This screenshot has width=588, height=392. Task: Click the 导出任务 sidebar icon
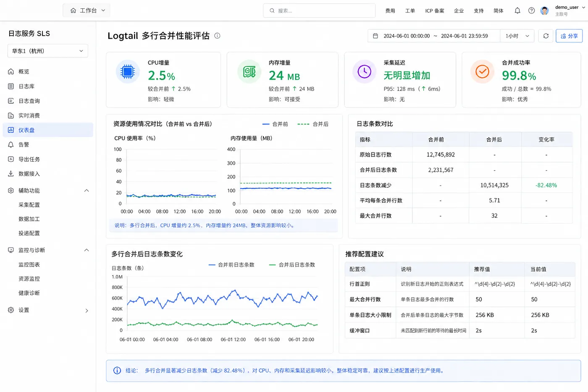click(x=11, y=159)
